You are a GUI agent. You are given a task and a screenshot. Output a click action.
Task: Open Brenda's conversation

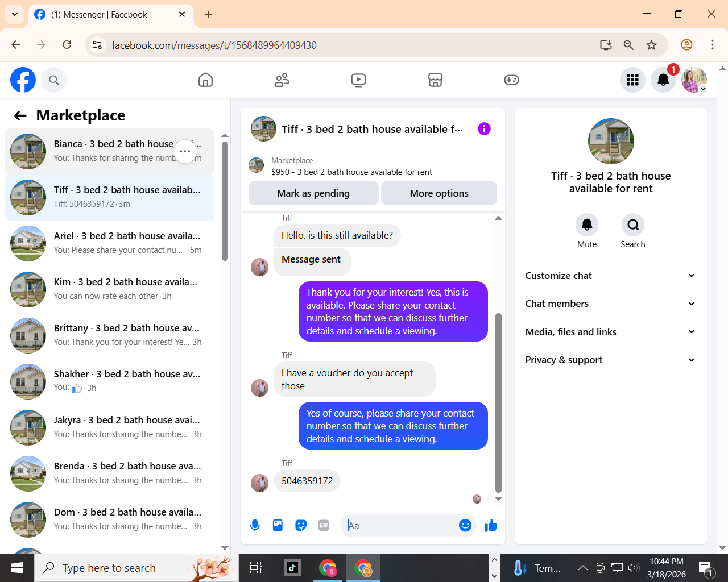click(x=110, y=473)
